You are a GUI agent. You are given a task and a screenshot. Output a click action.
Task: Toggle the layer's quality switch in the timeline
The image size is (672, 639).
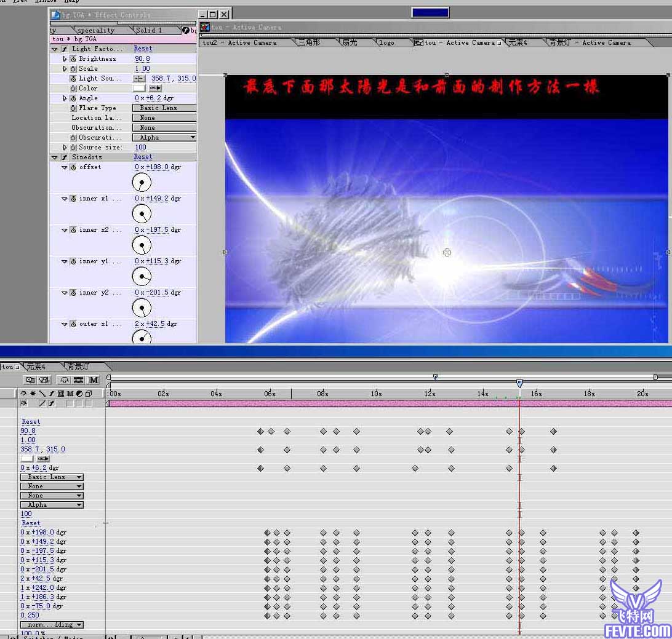pyautogui.click(x=42, y=403)
